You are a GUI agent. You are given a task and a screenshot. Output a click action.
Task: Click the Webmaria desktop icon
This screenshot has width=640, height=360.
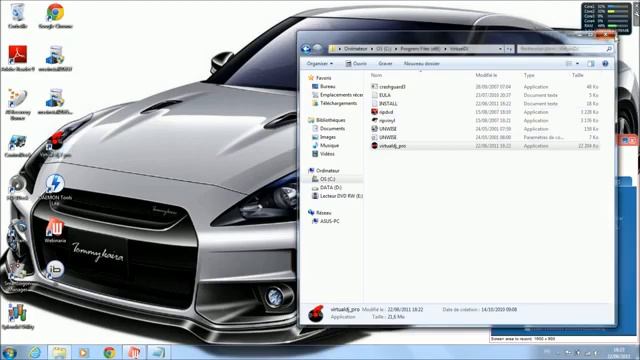[55, 230]
